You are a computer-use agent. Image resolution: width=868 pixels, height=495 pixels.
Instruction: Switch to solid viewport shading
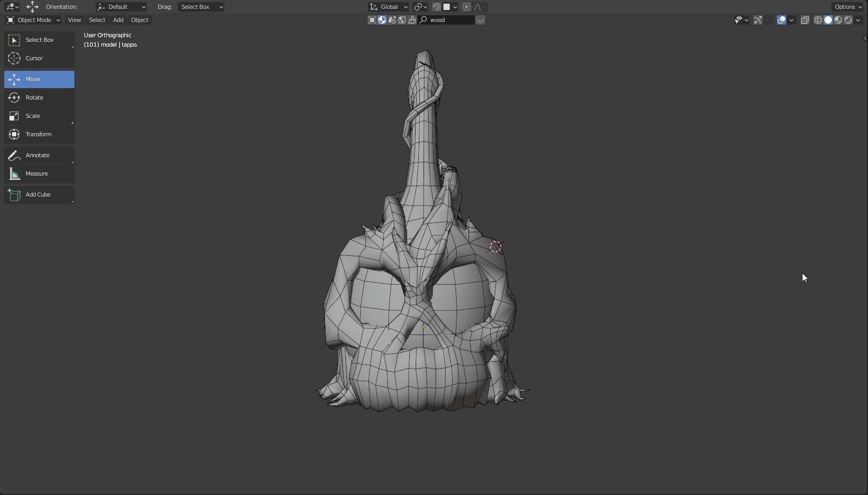click(x=828, y=20)
